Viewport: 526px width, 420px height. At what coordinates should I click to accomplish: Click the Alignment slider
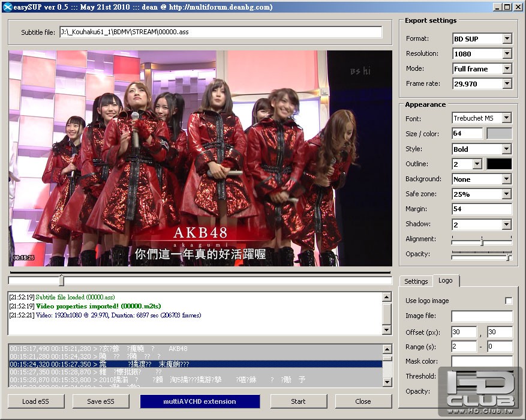(482, 241)
